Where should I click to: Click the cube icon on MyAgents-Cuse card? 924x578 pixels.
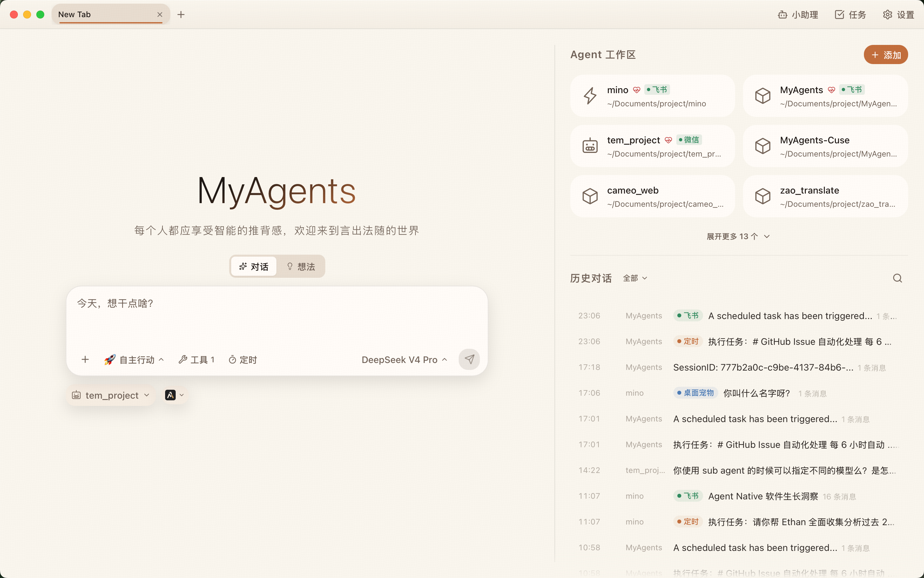pos(763,146)
